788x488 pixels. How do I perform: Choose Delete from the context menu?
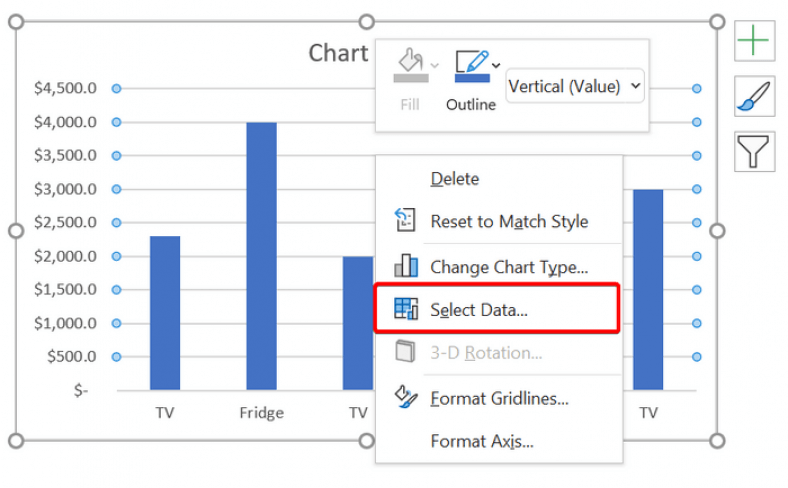pos(455,179)
